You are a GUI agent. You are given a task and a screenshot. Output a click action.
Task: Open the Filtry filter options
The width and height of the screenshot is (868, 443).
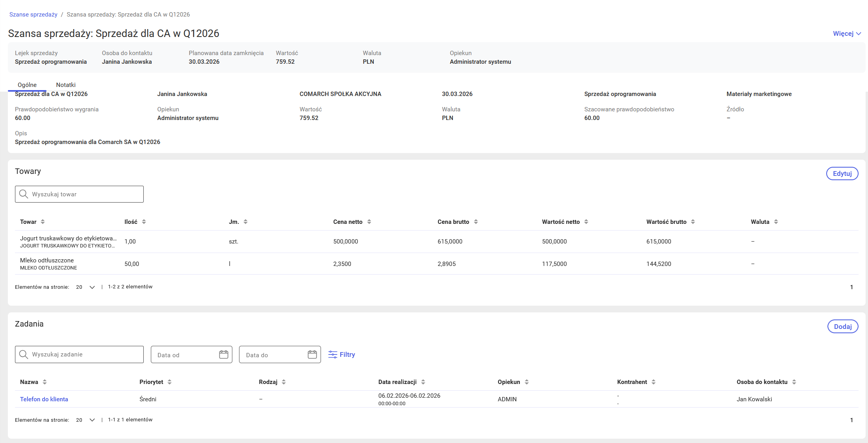pos(341,354)
